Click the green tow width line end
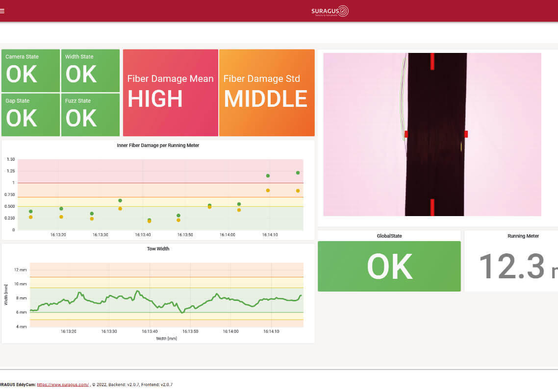The width and height of the screenshot is (558, 392). point(301,295)
